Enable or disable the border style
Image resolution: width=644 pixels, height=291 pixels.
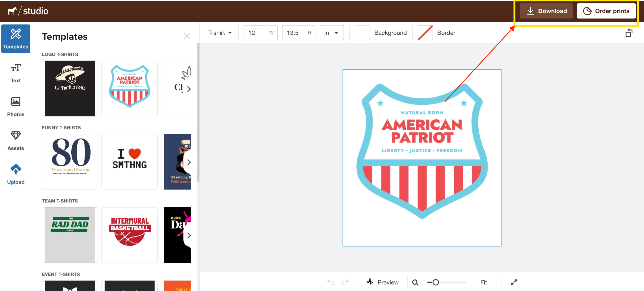click(x=426, y=32)
